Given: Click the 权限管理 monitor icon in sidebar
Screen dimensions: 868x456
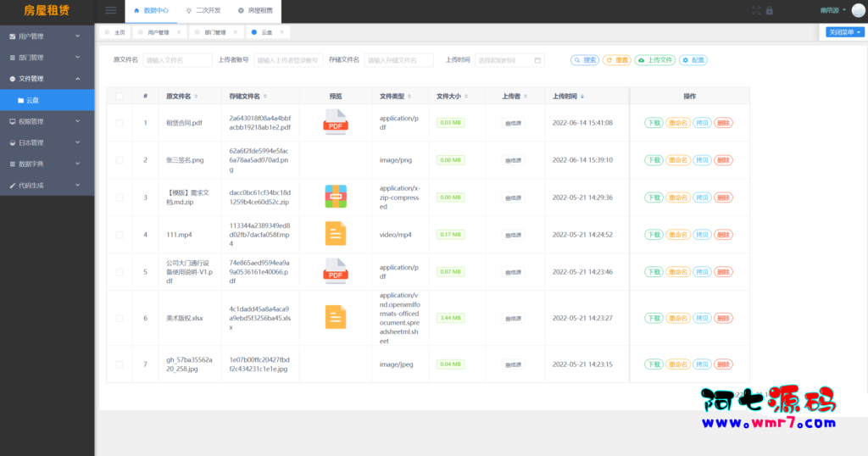Looking at the screenshot, I should [12, 122].
